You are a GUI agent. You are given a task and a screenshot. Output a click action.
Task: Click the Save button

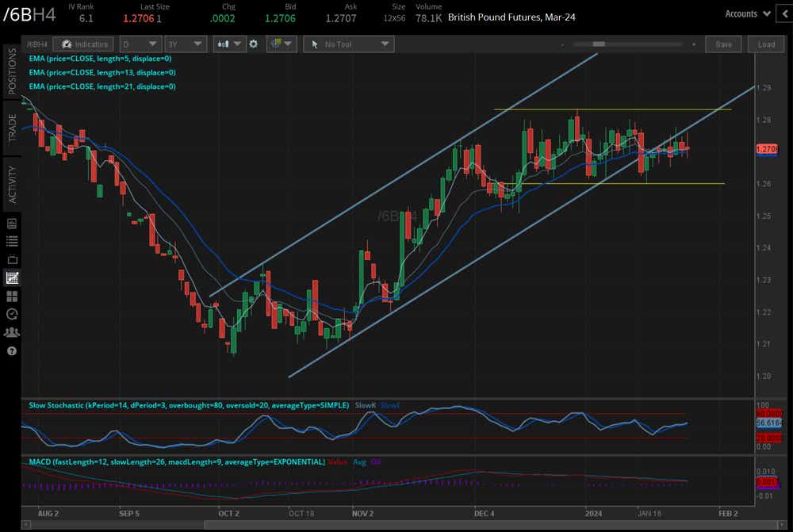722,44
